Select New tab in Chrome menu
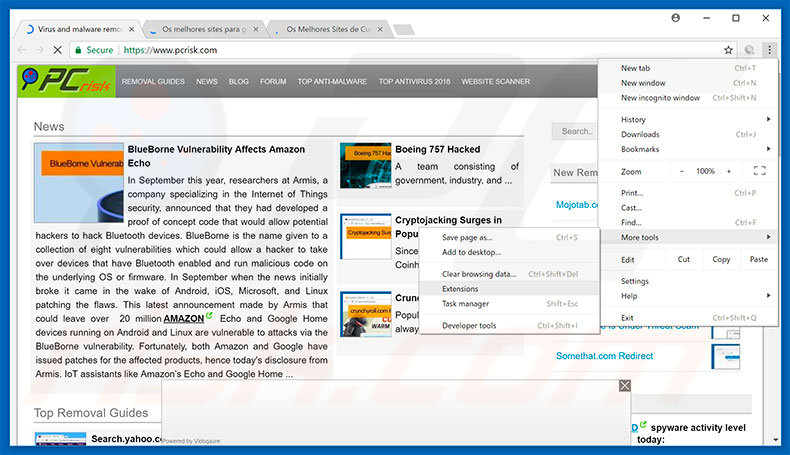Image resolution: width=790 pixels, height=455 pixels. point(688,68)
